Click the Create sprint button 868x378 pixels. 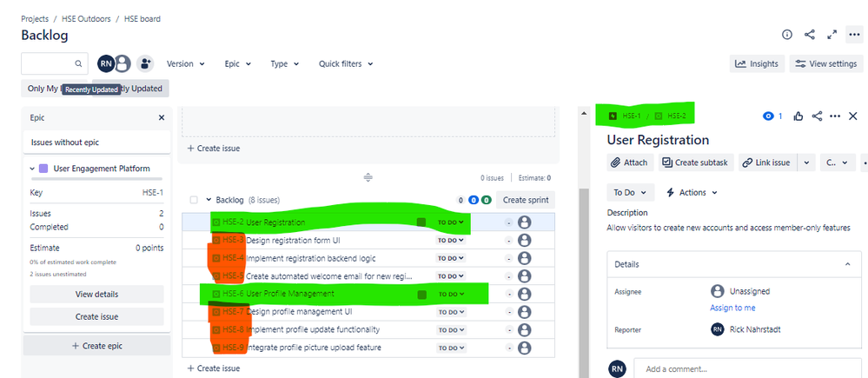coord(526,200)
